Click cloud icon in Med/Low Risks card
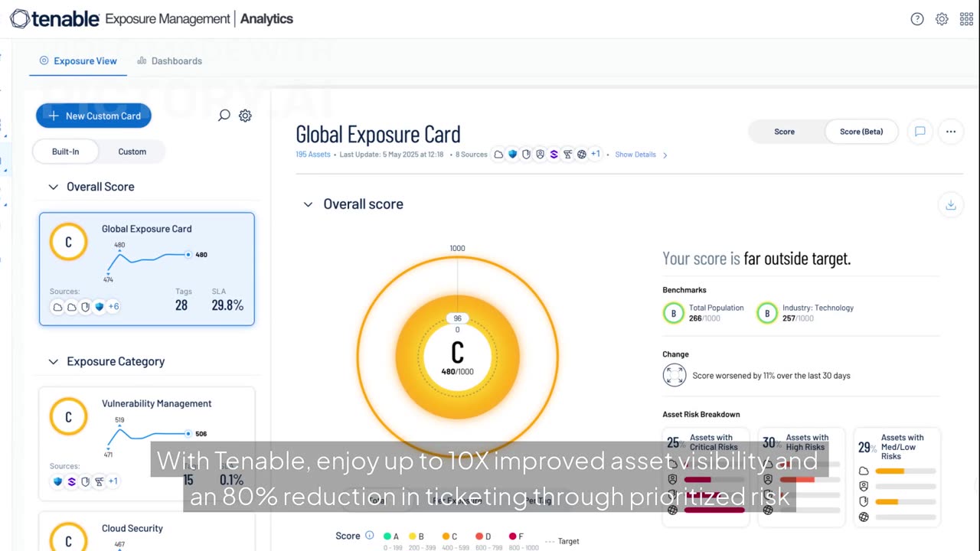 pyautogui.click(x=864, y=471)
